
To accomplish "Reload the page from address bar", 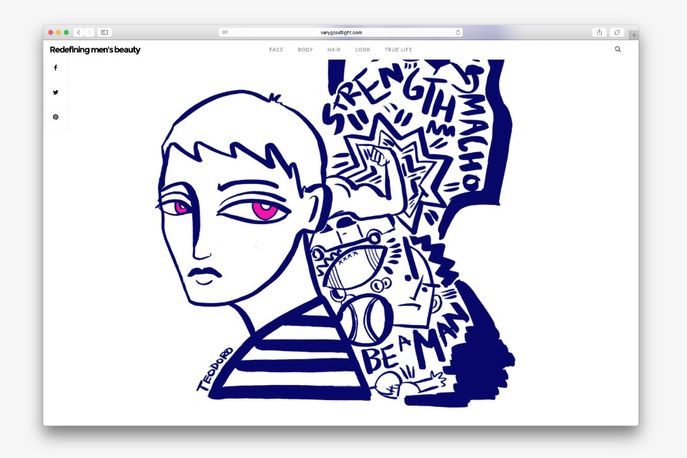I will [457, 32].
